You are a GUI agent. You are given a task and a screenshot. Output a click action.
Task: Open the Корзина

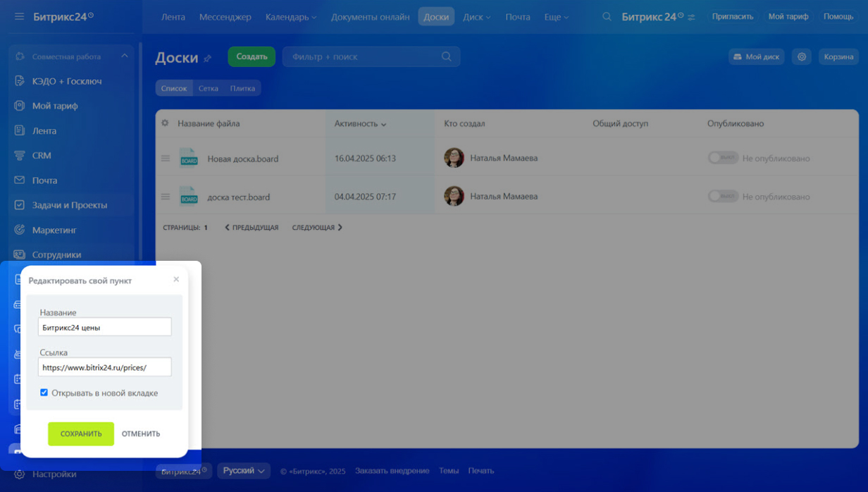click(838, 56)
